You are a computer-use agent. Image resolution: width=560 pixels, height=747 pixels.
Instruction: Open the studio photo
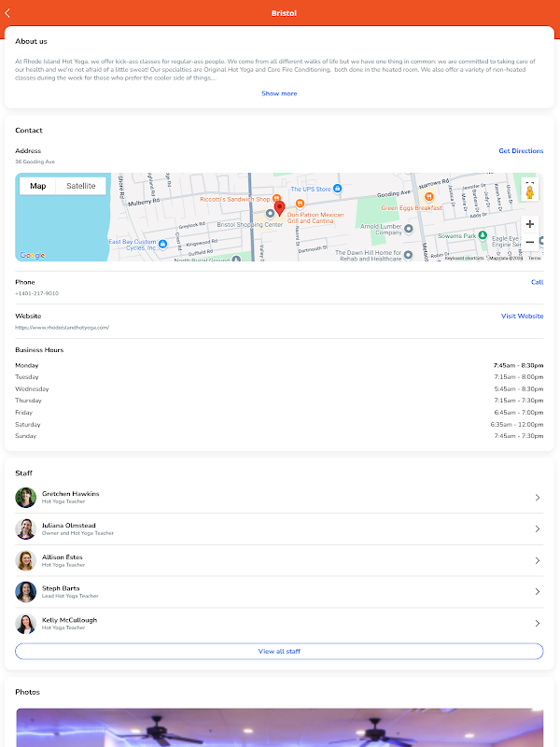279,727
